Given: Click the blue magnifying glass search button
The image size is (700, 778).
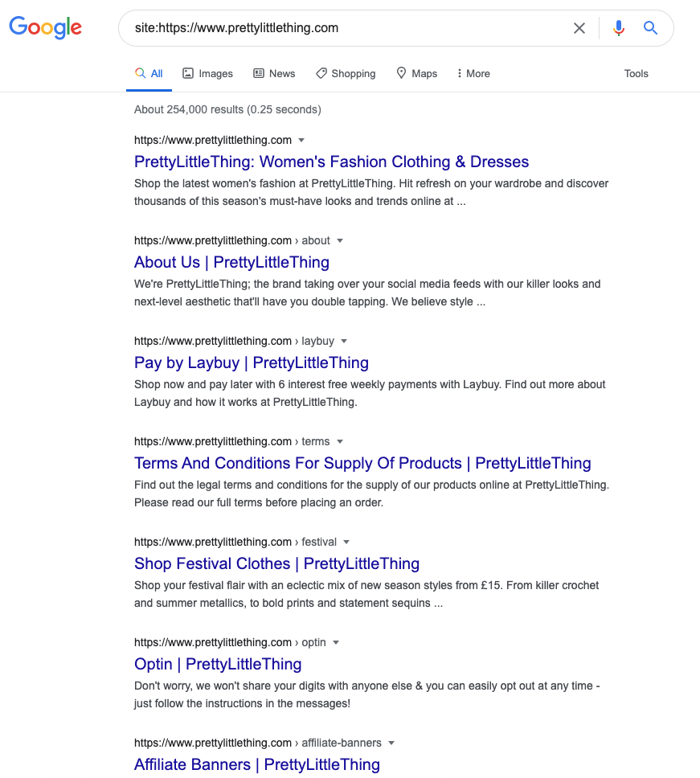Looking at the screenshot, I should (650, 28).
